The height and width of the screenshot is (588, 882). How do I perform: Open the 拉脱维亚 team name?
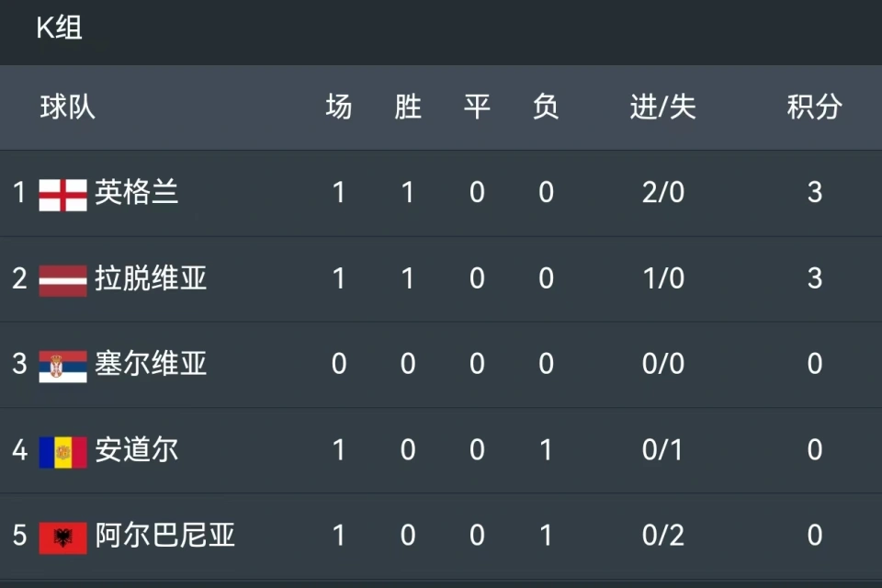pyautogui.click(x=151, y=278)
